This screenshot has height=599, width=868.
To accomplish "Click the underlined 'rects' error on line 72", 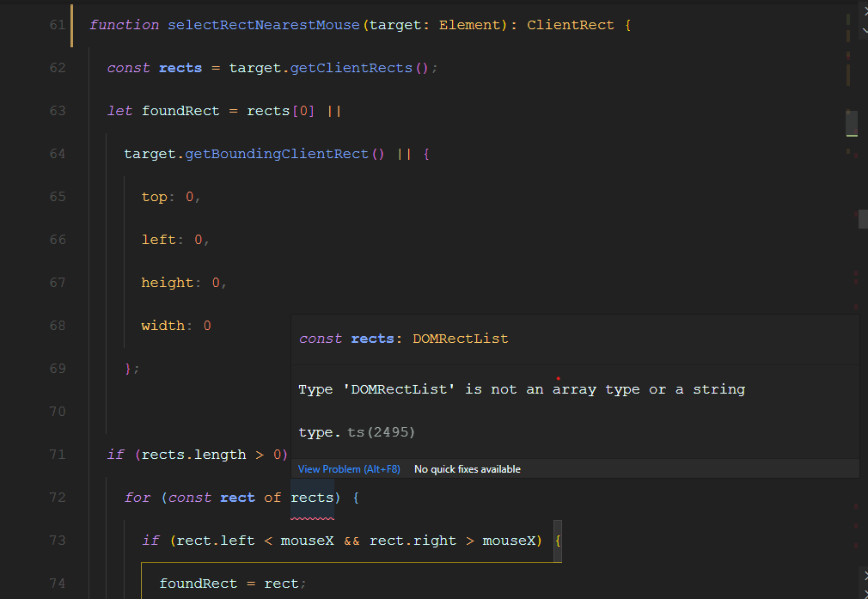I will [312, 498].
